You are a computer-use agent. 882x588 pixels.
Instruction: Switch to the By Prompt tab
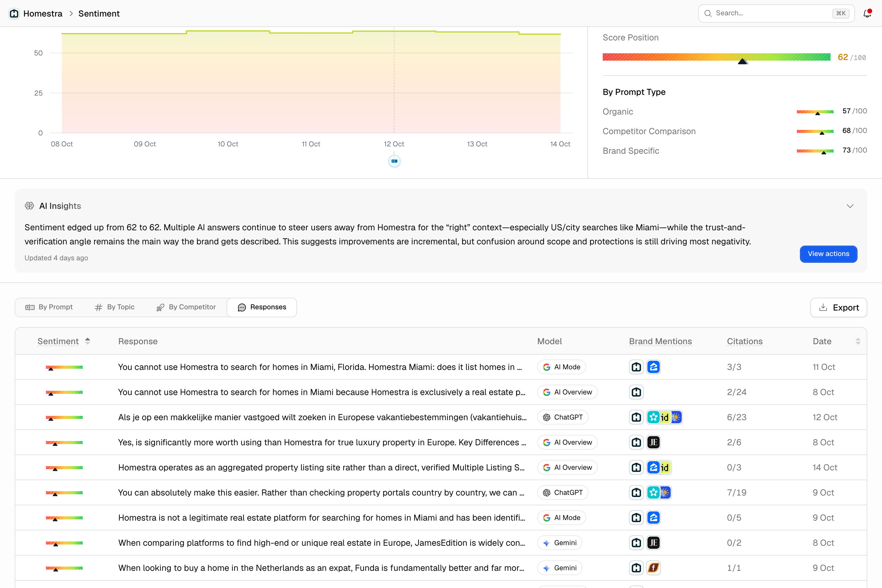49,307
